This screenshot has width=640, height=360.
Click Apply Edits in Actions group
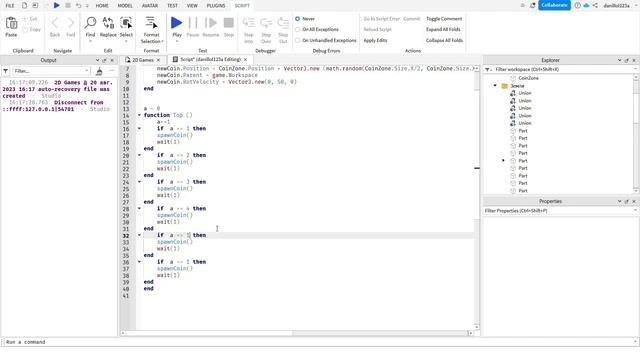click(x=375, y=40)
